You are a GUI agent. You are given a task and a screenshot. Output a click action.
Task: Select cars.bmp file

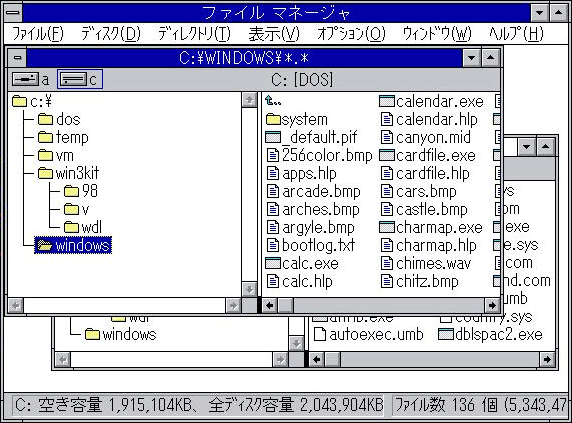(x=418, y=191)
